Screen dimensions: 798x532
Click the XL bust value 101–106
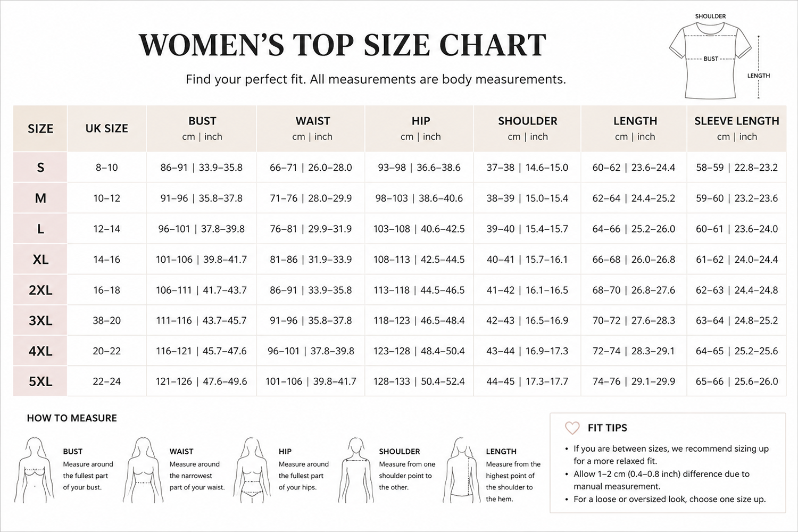click(x=174, y=260)
